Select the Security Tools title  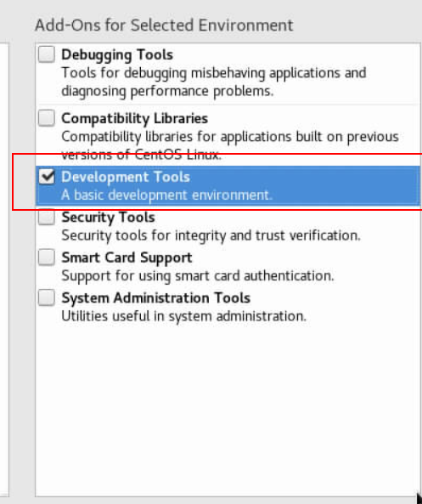coord(108,218)
